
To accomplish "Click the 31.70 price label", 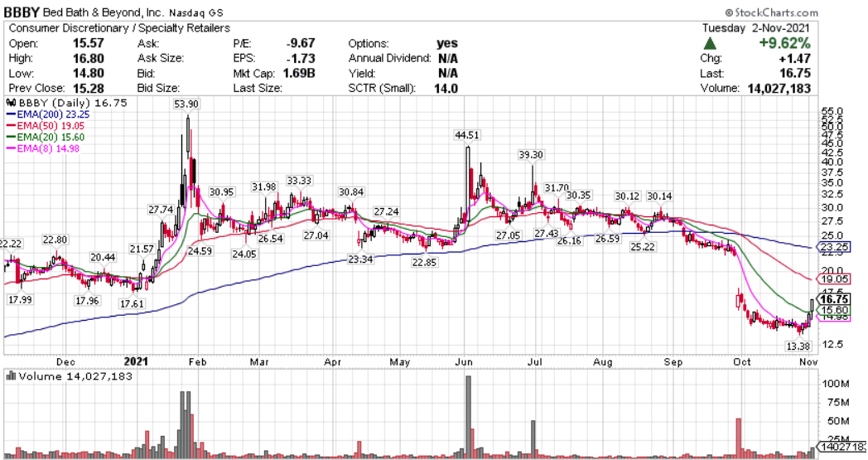I will (x=557, y=188).
